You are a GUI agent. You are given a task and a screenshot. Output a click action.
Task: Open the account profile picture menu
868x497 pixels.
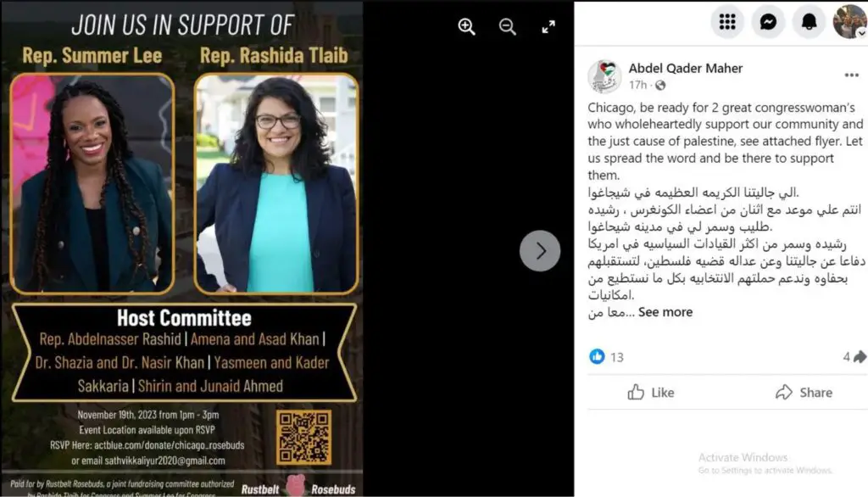pyautogui.click(x=849, y=22)
